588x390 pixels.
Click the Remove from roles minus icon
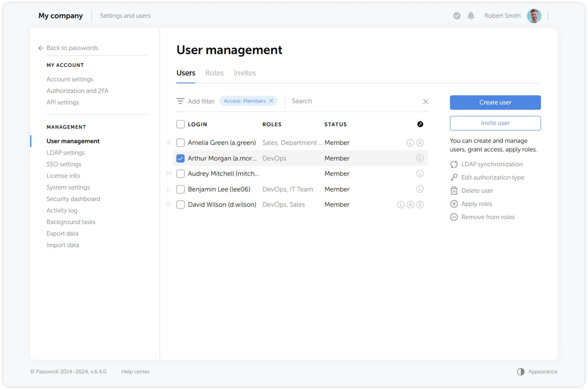pos(454,217)
